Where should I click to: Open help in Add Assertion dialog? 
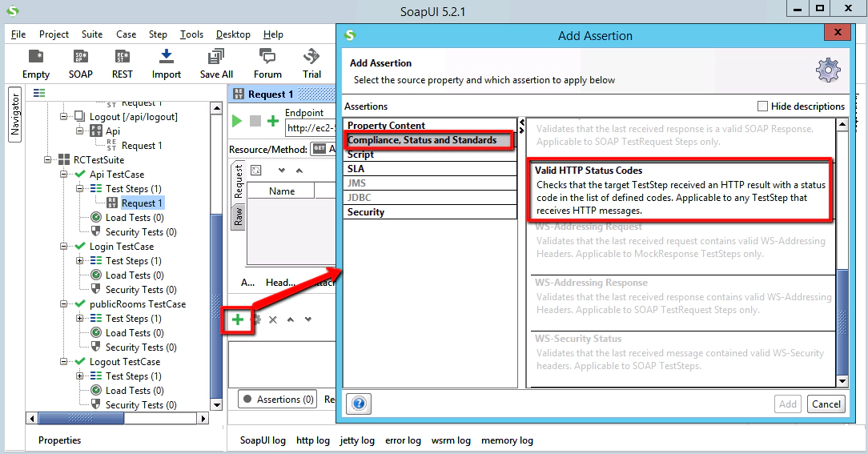(359, 404)
